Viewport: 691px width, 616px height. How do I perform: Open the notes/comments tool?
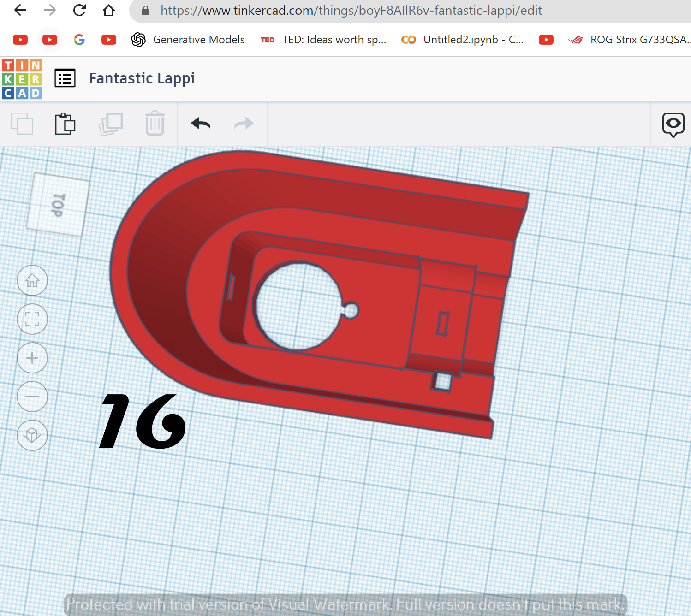click(673, 124)
